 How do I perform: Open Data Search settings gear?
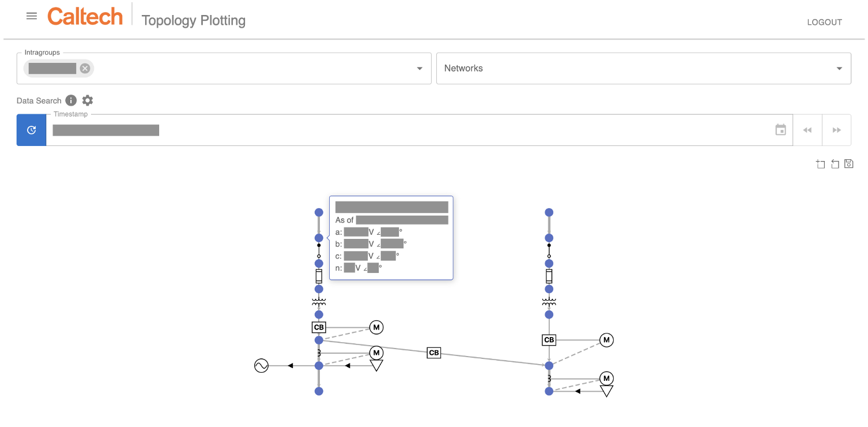pos(88,100)
